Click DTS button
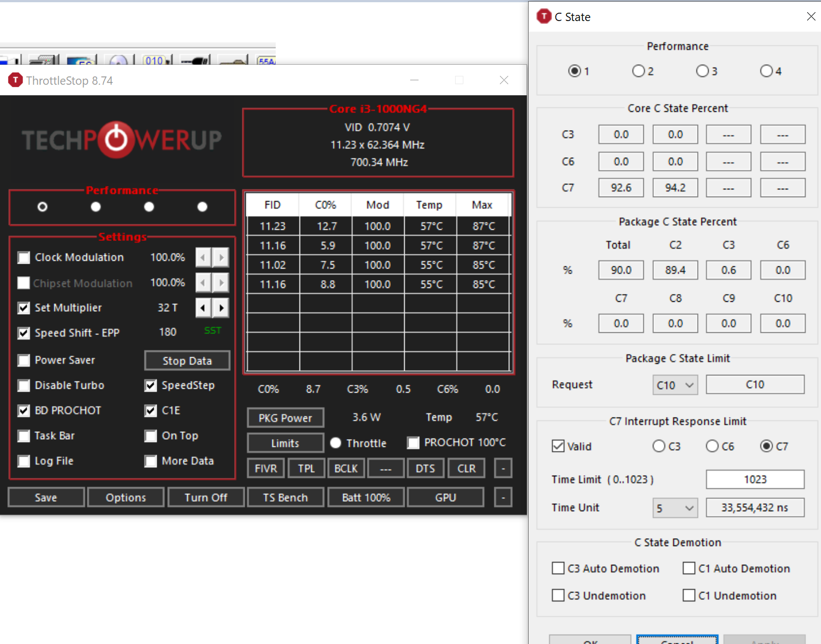This screenshot has width=821, height=644. point(425,468)
